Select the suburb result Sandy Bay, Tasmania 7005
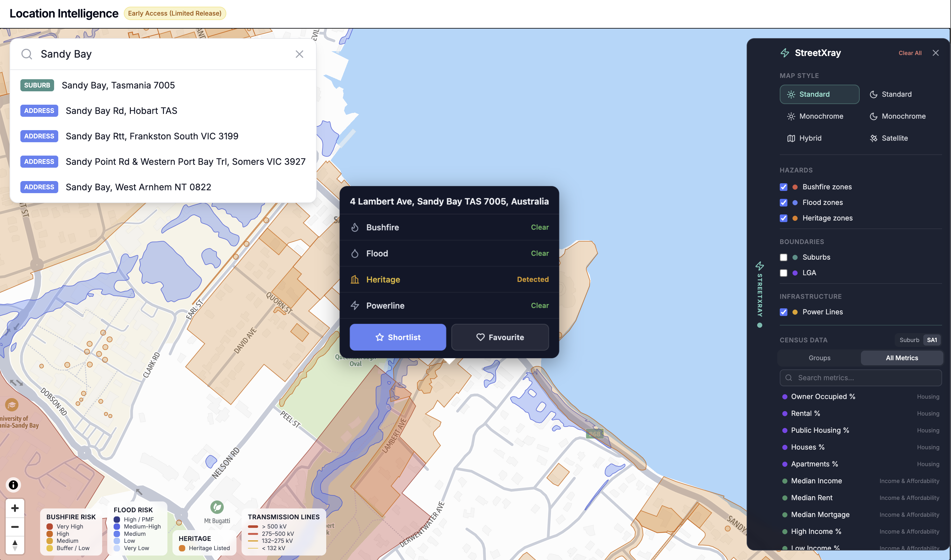This screenshot has width=951, height=560. point(118,85)
